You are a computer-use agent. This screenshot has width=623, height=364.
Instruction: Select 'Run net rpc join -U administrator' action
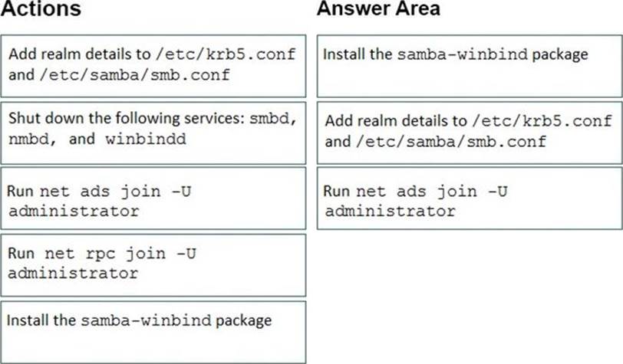point(153,263)
